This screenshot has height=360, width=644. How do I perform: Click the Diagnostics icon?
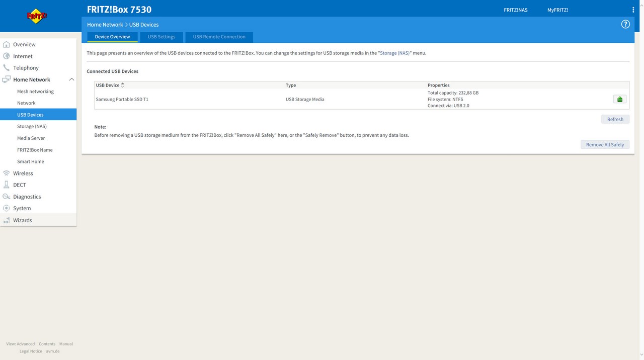pos(7,197)
